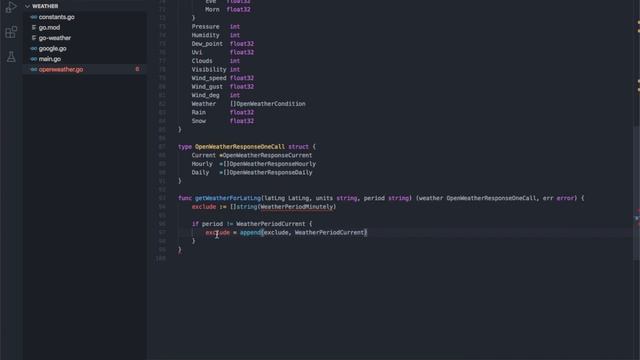Click the editor vertical scrollbar
Screen dimensions: 640x360
[x=636, y=192]
